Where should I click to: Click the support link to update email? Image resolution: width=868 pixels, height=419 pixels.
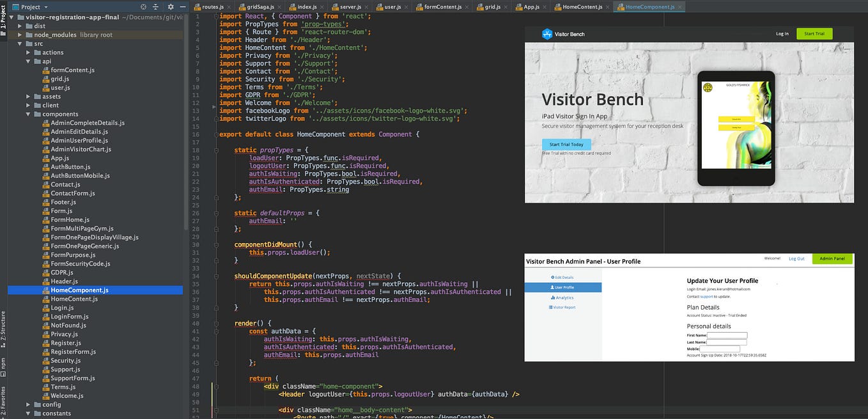pos(706,296)
